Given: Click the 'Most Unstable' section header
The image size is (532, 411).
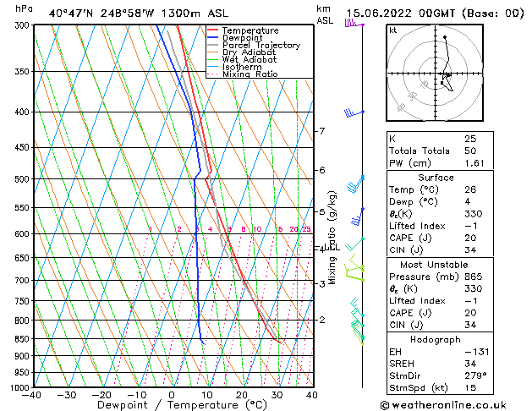Looking at the screenshot, I should 434,265.
